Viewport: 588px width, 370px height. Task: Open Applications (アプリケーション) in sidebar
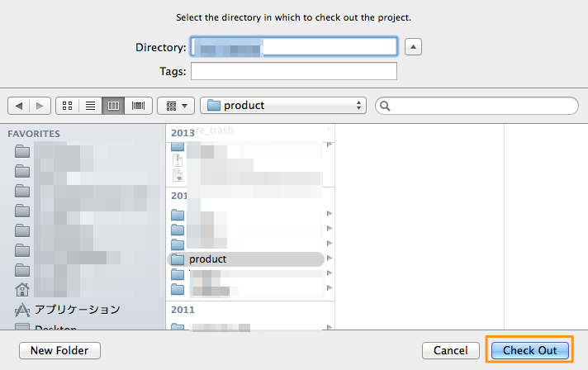[x=77, y=310]
